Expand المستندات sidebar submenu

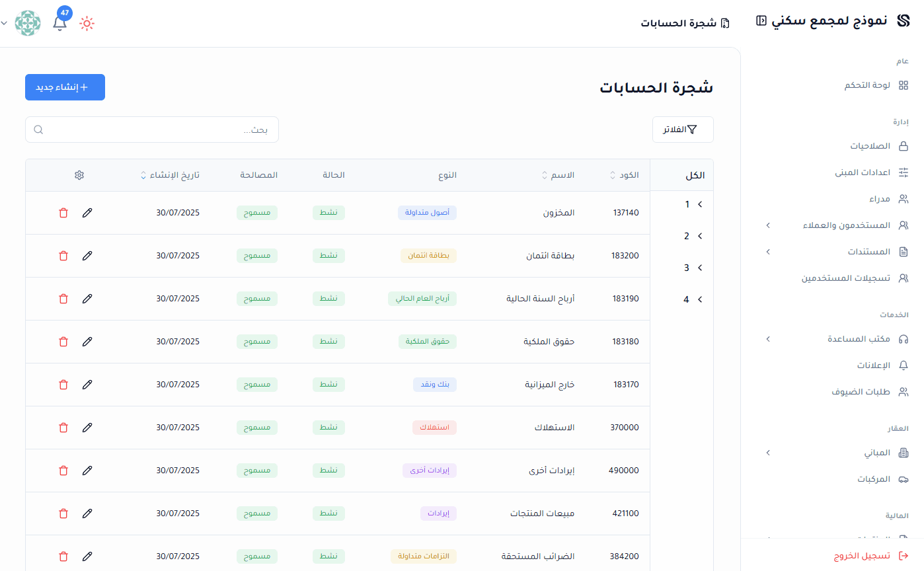pyautogui.click(x=768, y=252)
